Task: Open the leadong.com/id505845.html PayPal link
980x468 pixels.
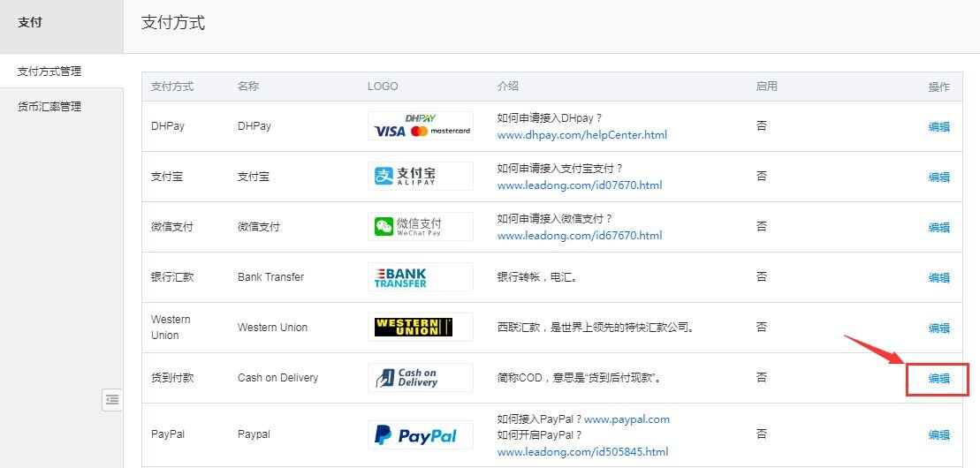Action: tap(582, 451)
